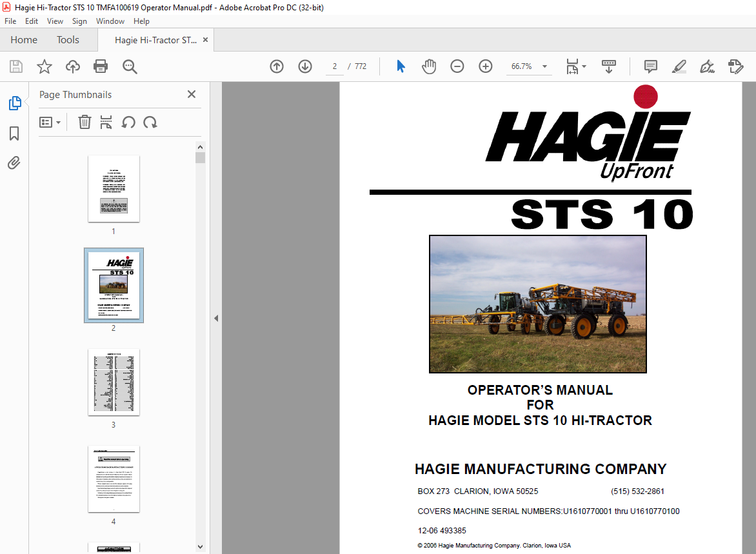Click the share stamp tool icon
The width and height of the screenshot is (756, 554).
pyautogui.click(x=736, y=66)
